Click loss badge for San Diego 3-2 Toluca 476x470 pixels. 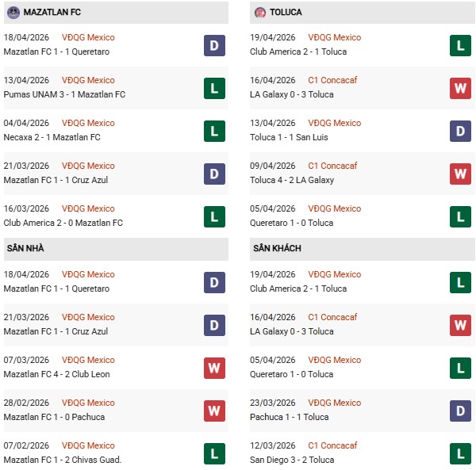tap(460, 453)
